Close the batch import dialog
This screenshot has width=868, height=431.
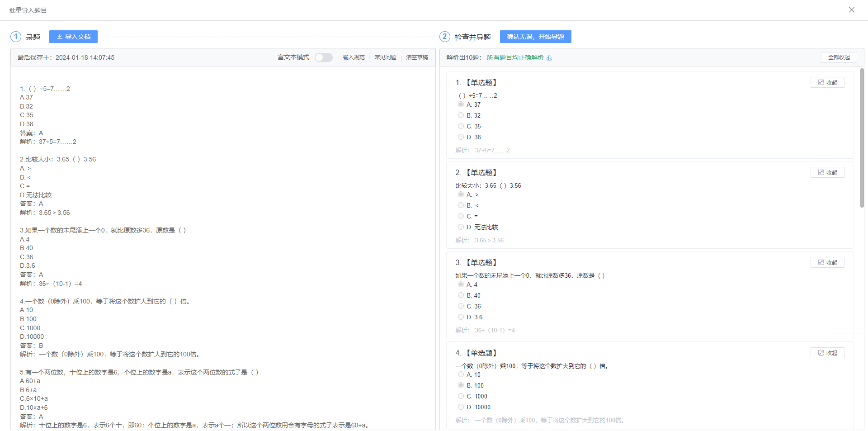coord(851,10)
